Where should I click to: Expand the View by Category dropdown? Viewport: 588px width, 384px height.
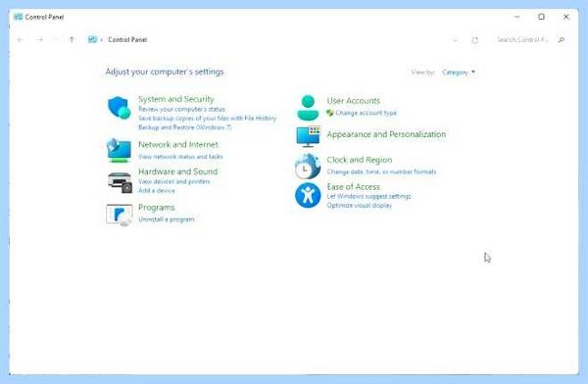click(459, 72)
